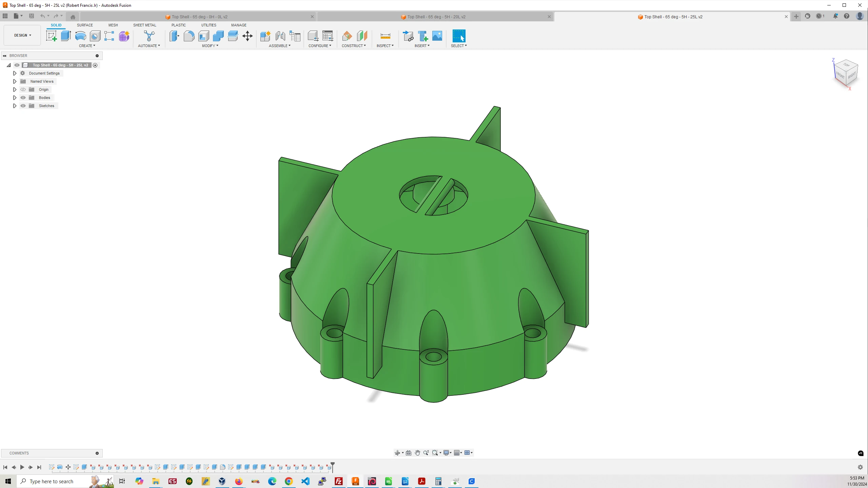
Task: Click the Windows search box
Action: pos(65,481)
